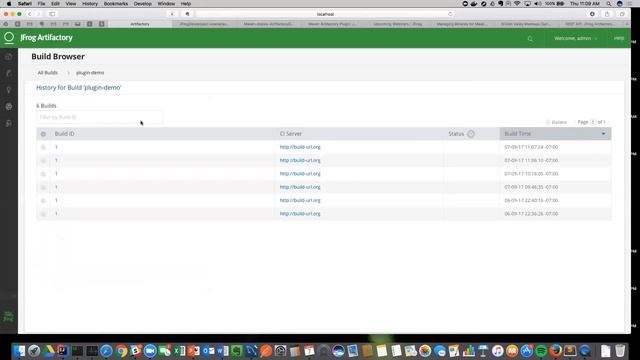Toggle the Safari sidebar button
Viewport: 640px width, 360px height.
tap(52, 14)
